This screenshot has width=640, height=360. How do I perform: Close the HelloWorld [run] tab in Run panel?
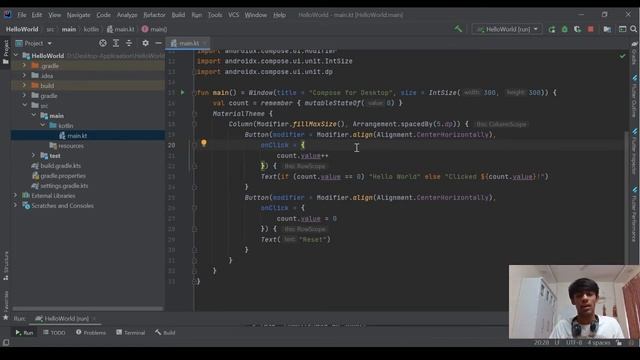point(94,318)
